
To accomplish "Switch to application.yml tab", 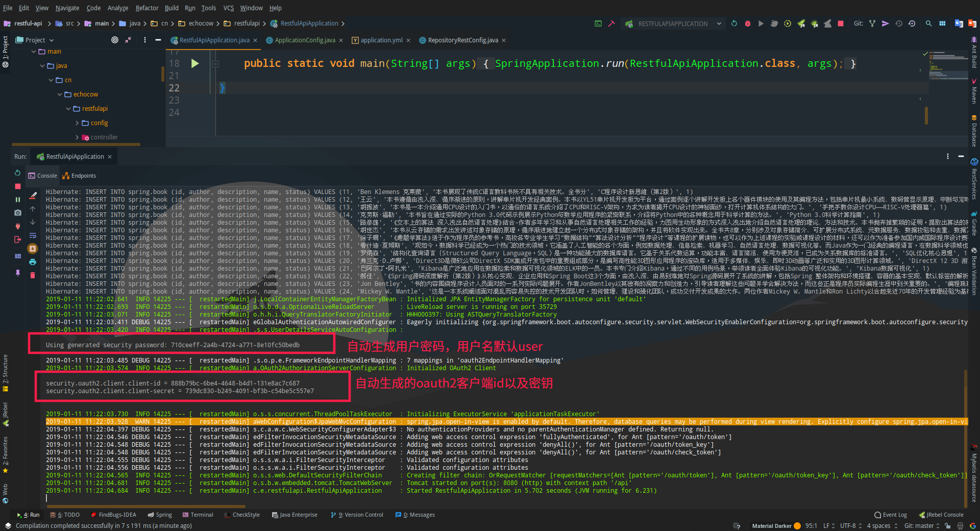I will [382, 40].
